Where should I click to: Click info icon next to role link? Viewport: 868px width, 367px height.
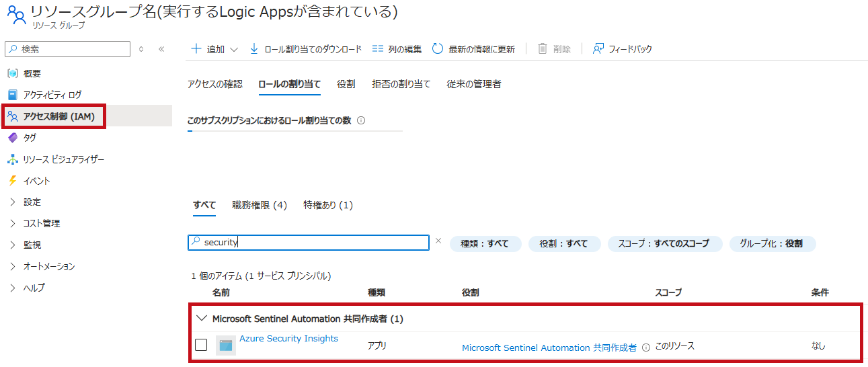click(646, 348)
